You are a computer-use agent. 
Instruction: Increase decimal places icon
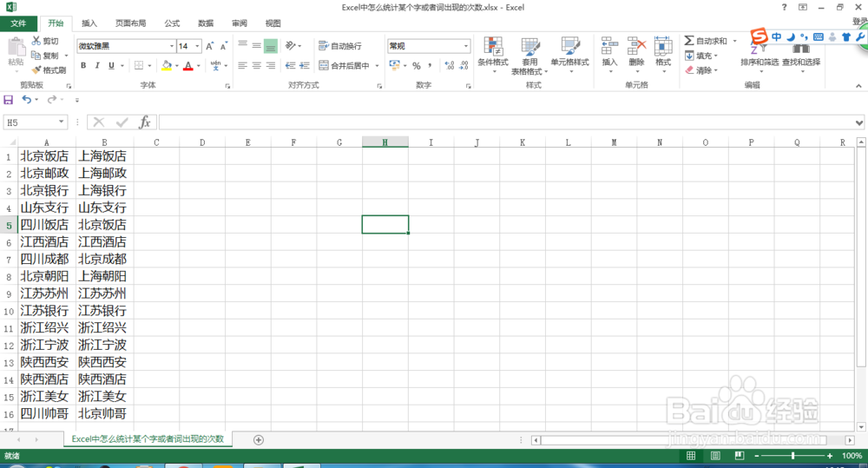tap(450, 65)
